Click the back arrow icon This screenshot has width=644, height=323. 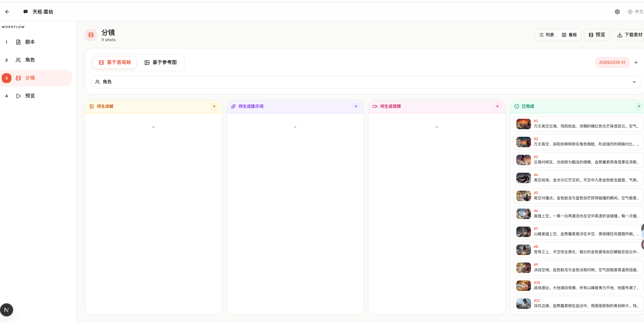point(7,12)
